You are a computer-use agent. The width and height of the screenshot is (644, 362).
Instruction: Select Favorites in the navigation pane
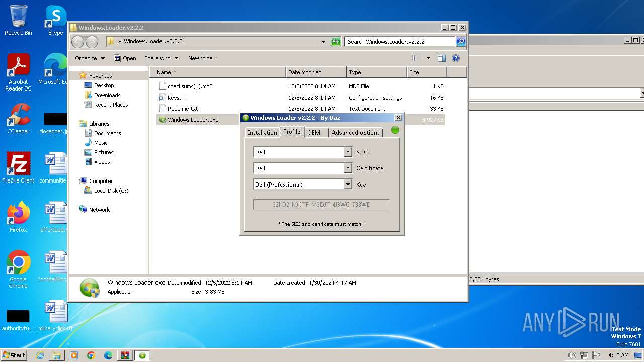(101, 76)
